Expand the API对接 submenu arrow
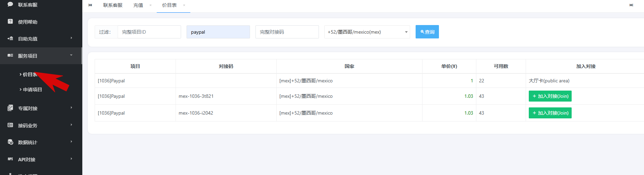The height and width of the screenshot is (175, 644). (x=71, y=159)
